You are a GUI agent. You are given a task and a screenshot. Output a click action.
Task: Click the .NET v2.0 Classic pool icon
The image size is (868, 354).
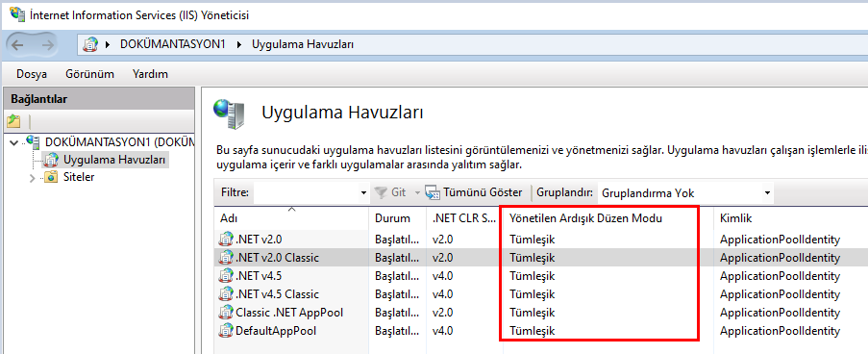226,258
